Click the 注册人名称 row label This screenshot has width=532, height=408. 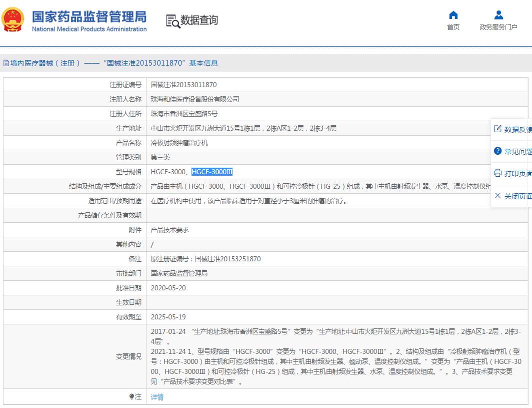pyautogui.click(x=125, y=99)
